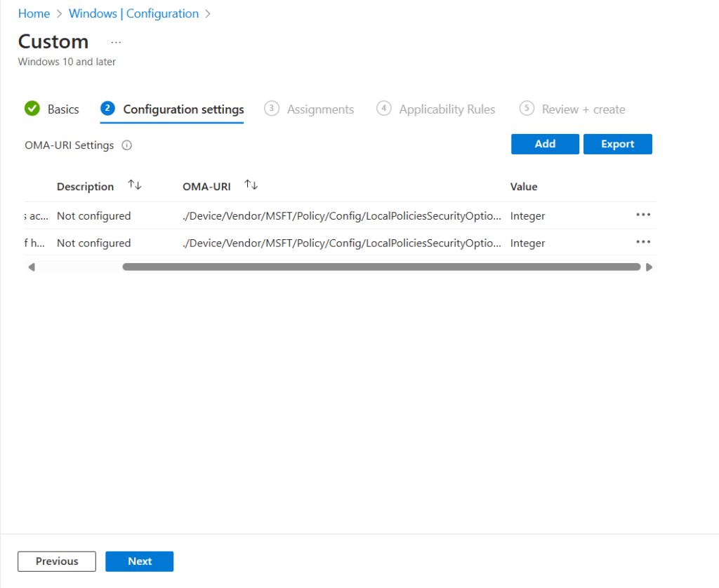Click the OMA-URI Settings info icon
This screenshot has width=719, height=588.
127,146
